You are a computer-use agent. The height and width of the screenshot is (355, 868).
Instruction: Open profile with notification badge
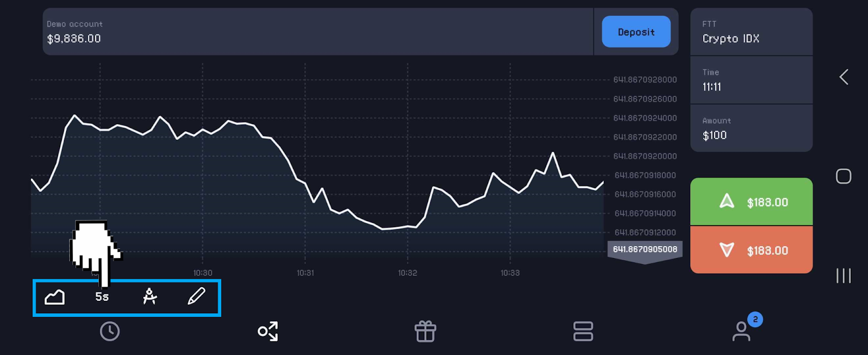click(742, 331)
